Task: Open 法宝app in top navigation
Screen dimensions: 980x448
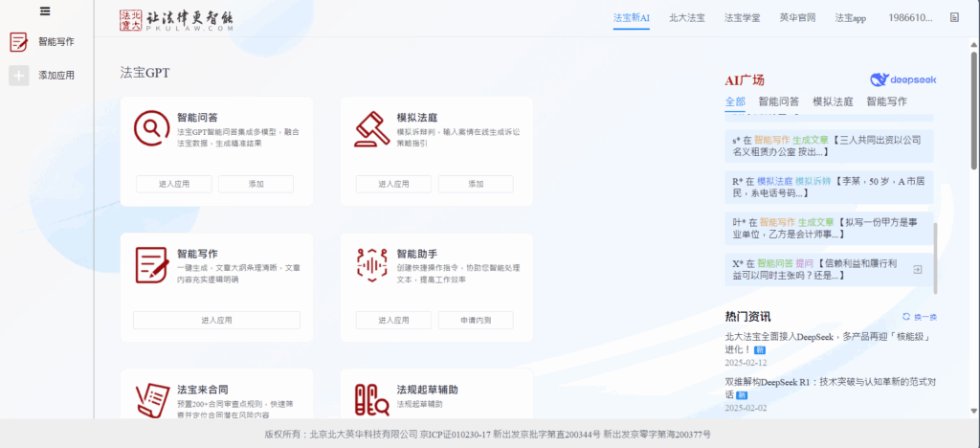Action: 851,17
